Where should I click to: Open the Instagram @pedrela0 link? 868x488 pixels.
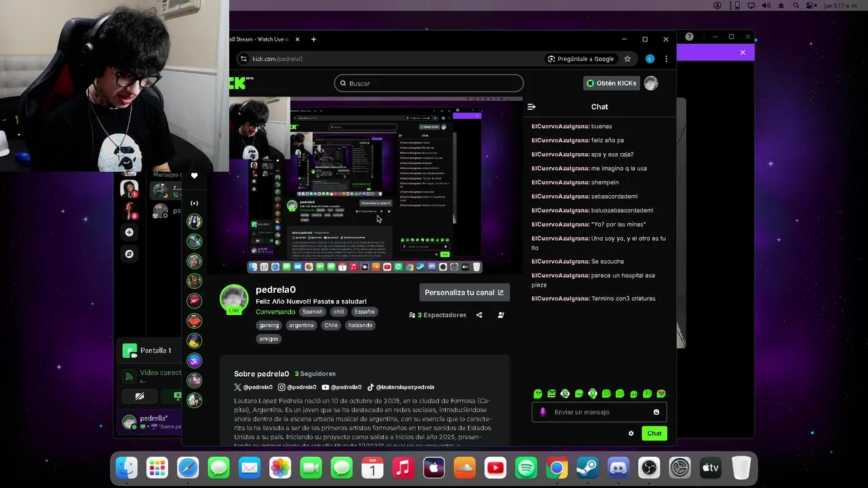[297, 387]
